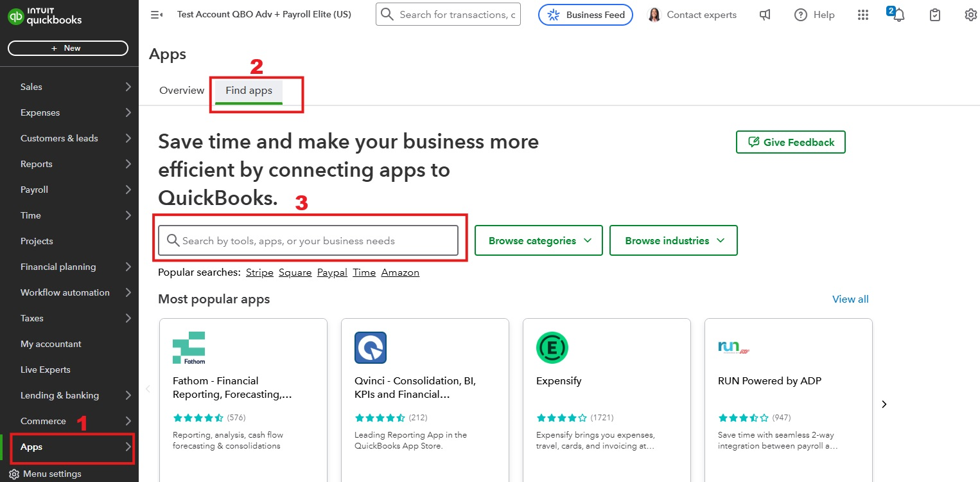
Task: Open Help from the question mark icon
Action: 800,15
